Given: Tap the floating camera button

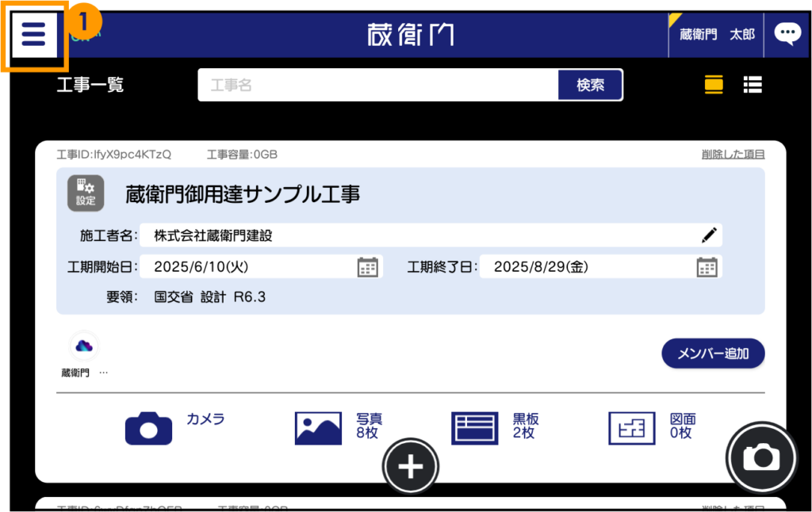Looking at the screenshot, I should click(x=761, y=457).
